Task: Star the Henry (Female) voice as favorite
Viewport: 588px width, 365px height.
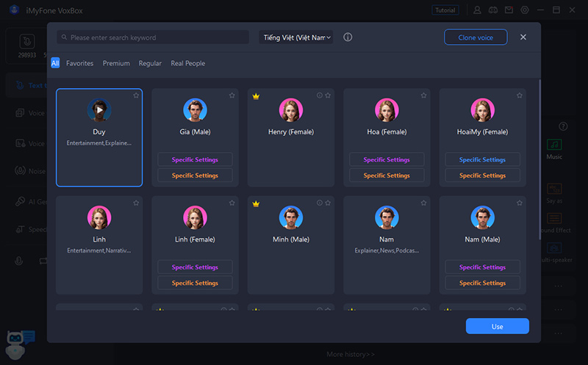Action: 328,95
